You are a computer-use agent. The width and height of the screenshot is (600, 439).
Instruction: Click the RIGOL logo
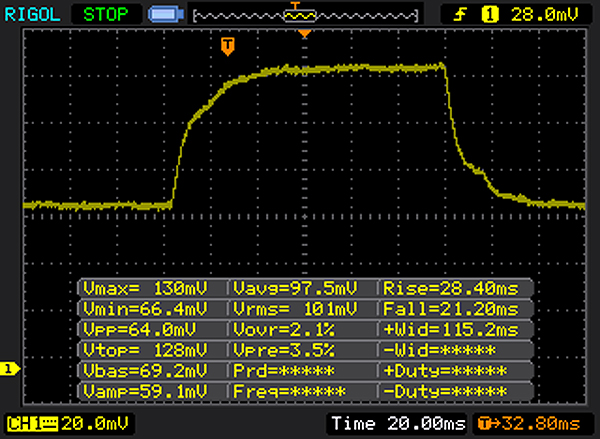point(32,15)
